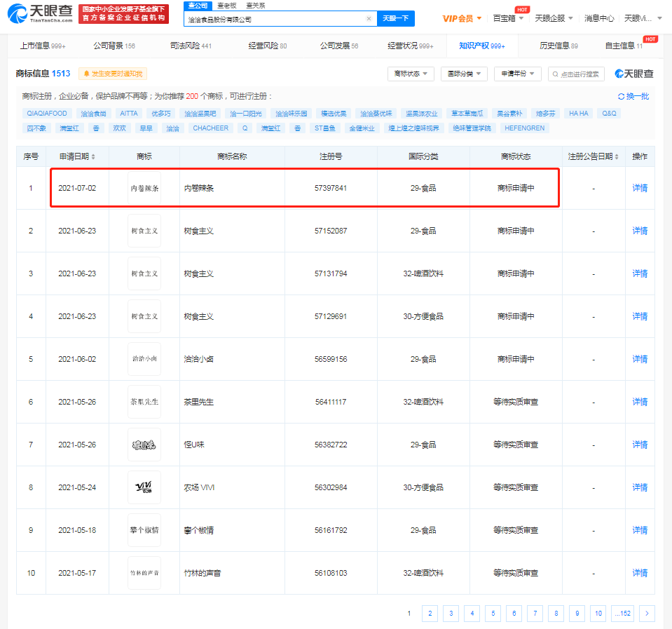Open the 竹林的声音 trademark thumbnail
Image resolution: width=672 pixels, height=629 pixels.
pos(144,573)
